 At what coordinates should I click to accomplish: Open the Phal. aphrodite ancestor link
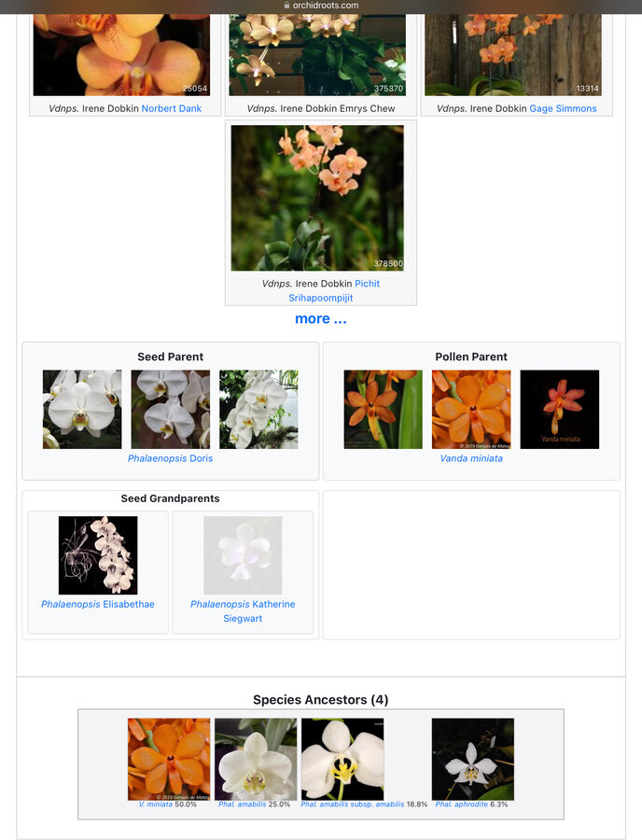[462, 805]
